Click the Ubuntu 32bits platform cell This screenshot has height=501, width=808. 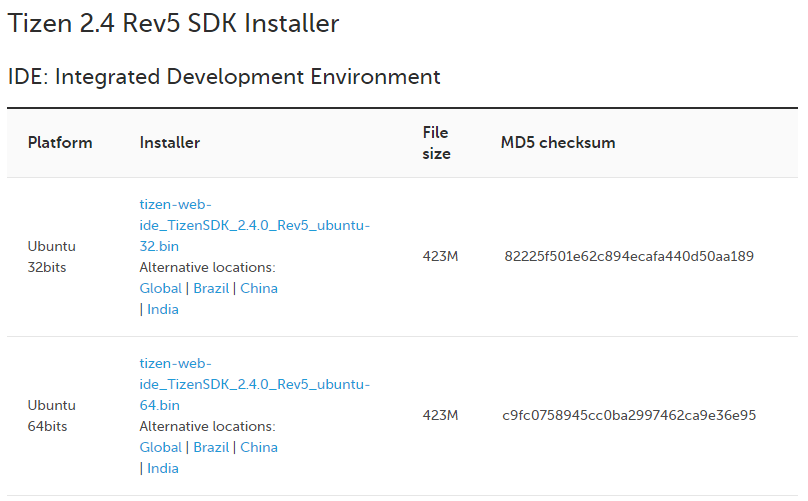51,256
